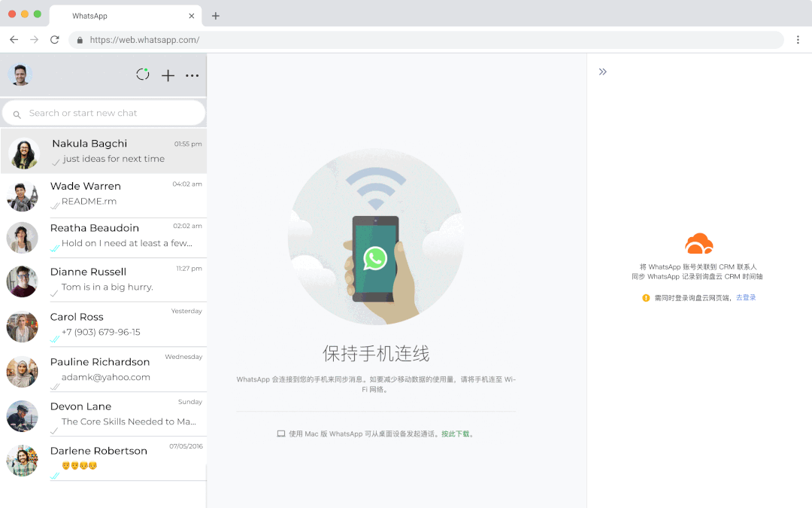Image resolution: width=812 pixels, height=508 pixels.
Task: Open the Dianne Russell chat by name
Action: tap(88, 272)
